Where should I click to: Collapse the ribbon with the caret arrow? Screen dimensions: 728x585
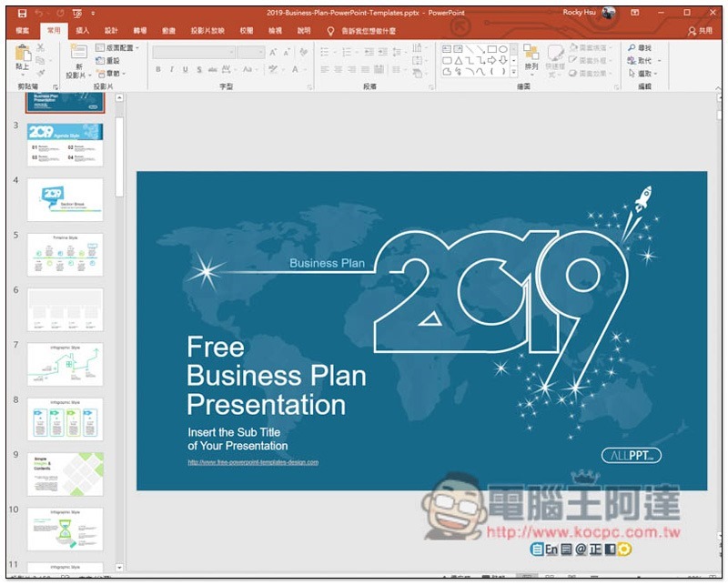coord(718,87)
